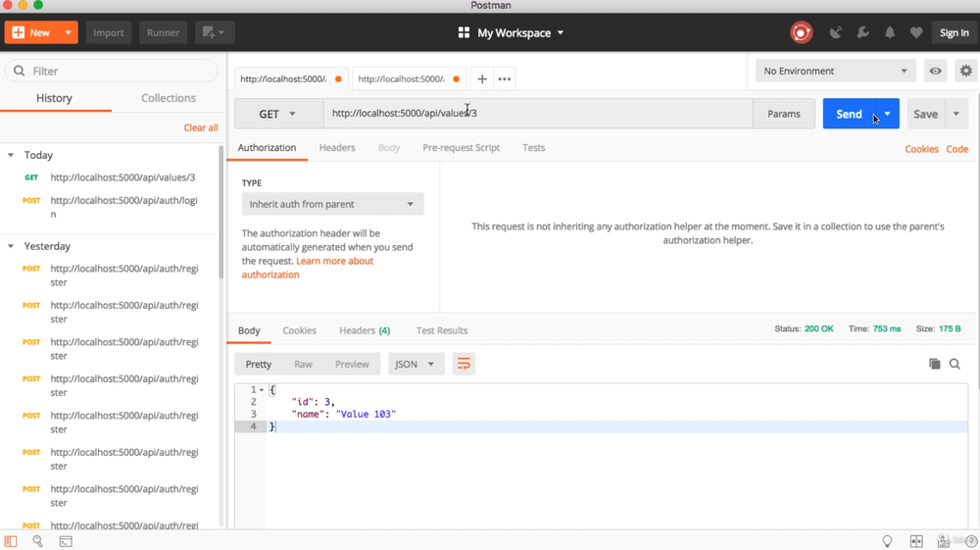
Task: Open the JSON format dropdown
Action: [415, 364]
